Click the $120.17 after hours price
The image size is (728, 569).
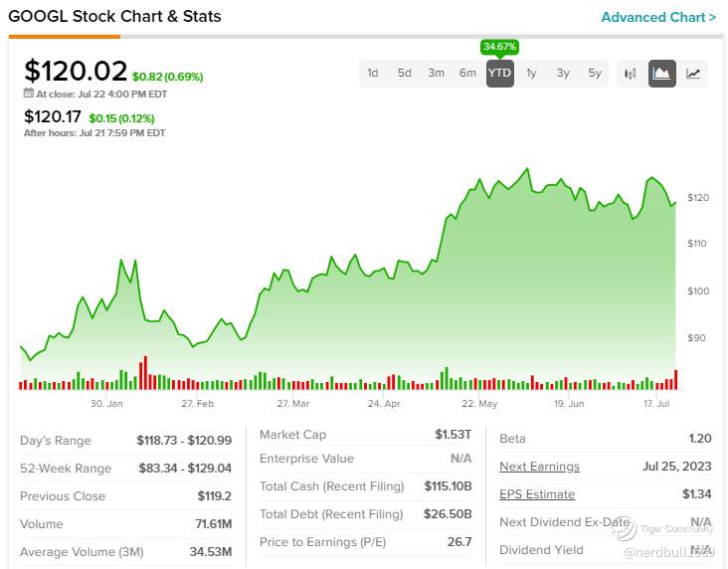click(53, 116)
